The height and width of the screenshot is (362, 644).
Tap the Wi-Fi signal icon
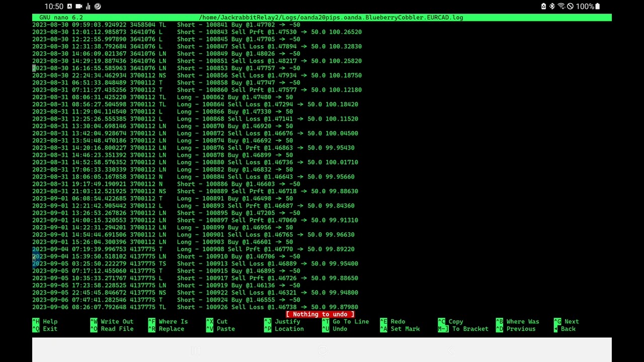[x=561, y=6]
